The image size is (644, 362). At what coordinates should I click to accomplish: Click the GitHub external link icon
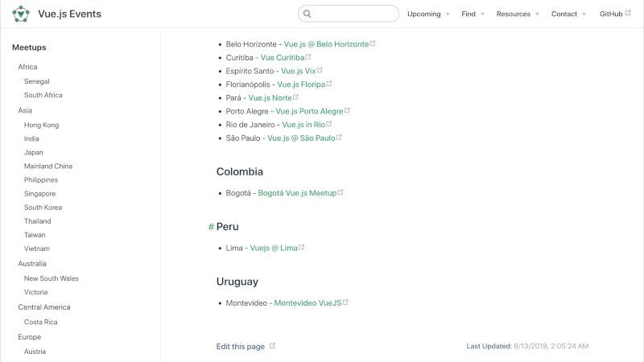(628, 14)
